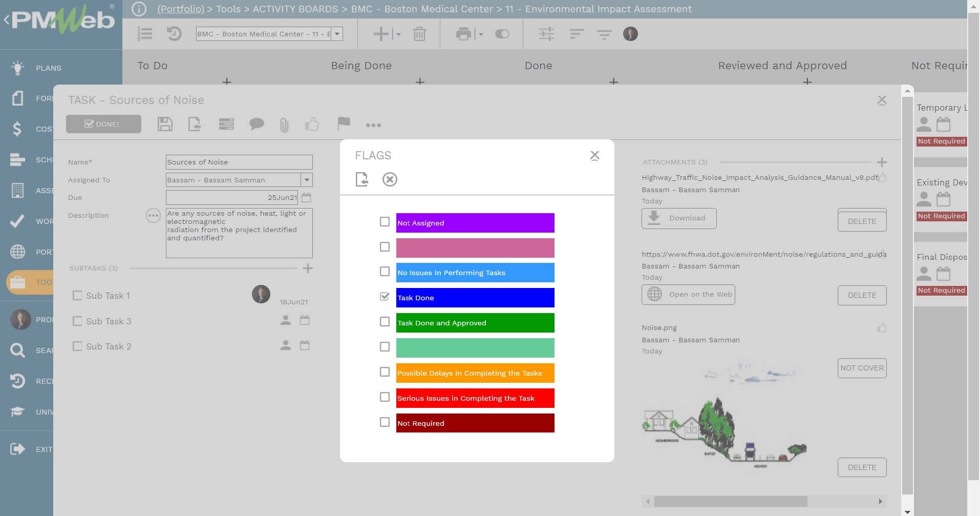Select the orange Possible Delays color bar
The height and width of the screenshot is (516, 980).
tap(475, 373)
